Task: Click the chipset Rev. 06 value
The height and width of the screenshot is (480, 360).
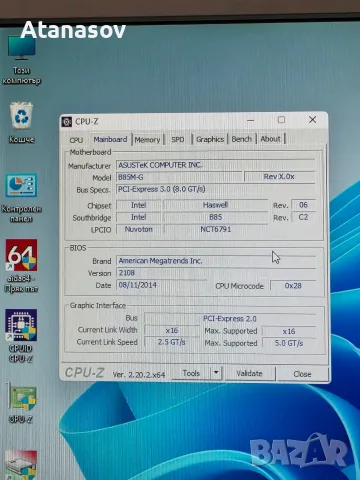Action: [x=303, y=205]
